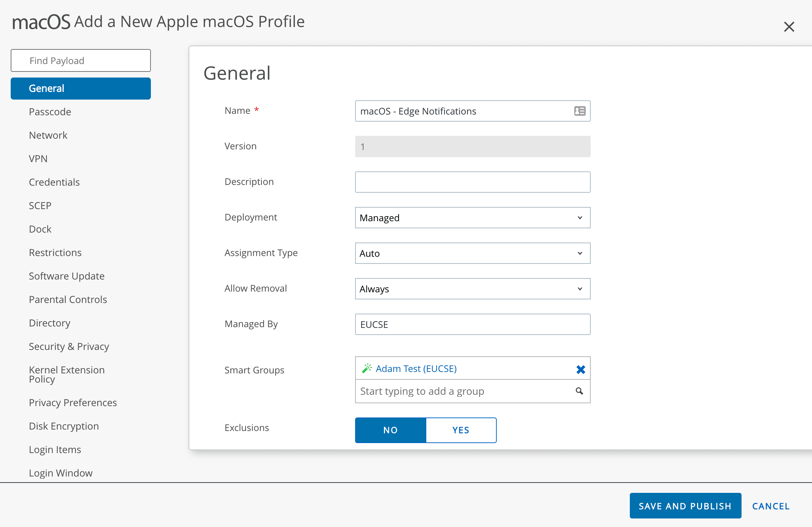Click the Managed By field

(x=473, y=324)
